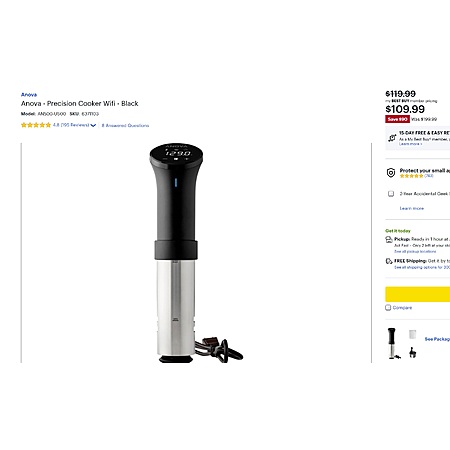Viewport: 450px width, 450px height.
Task: Open Learn more under protection plan
Action: tap(412, 208)
